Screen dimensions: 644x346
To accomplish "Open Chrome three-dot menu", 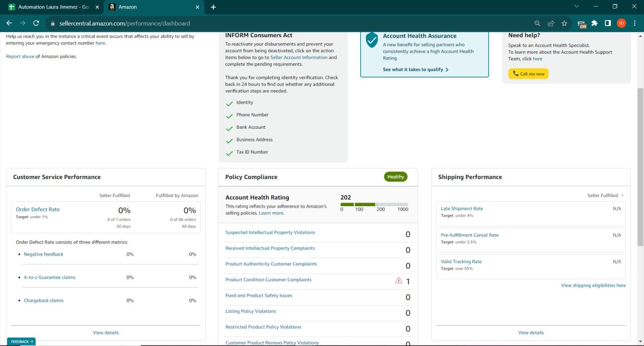I will click(634, 23).
